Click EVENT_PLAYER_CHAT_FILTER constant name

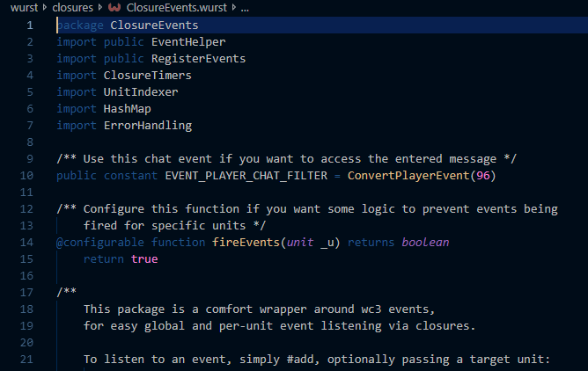coord(246,176)
